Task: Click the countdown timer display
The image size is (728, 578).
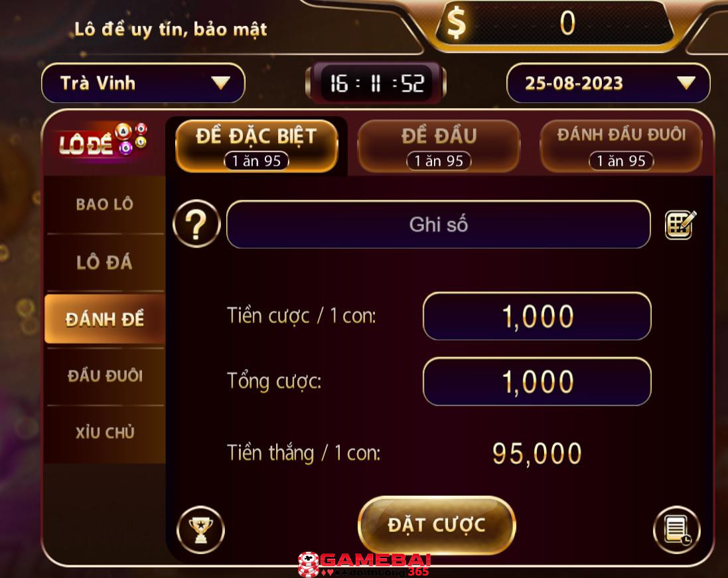Action: [376, 84]
